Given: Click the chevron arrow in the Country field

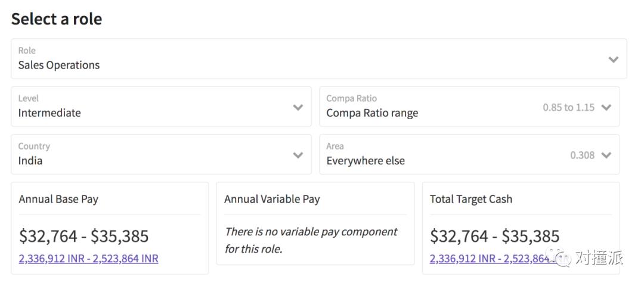Looking at the screenshot, I should click(x=298, y=156).
